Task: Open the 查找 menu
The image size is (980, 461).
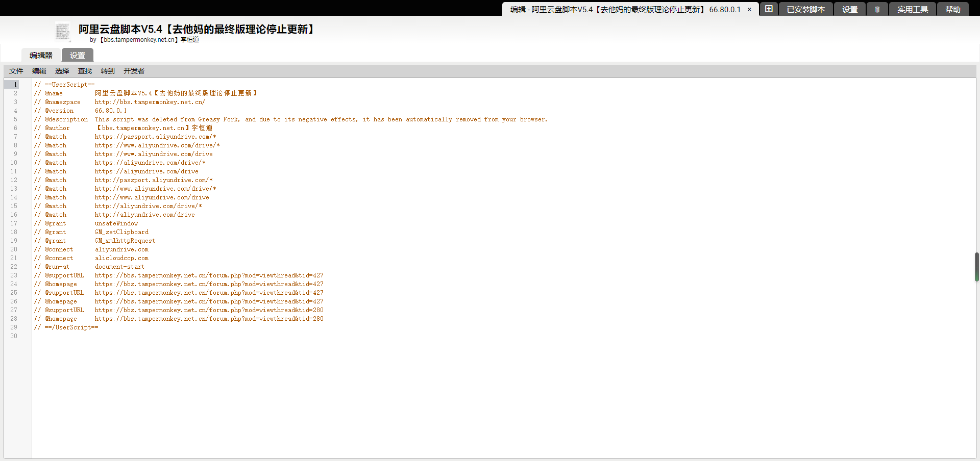Action: [x=85, y=71]
